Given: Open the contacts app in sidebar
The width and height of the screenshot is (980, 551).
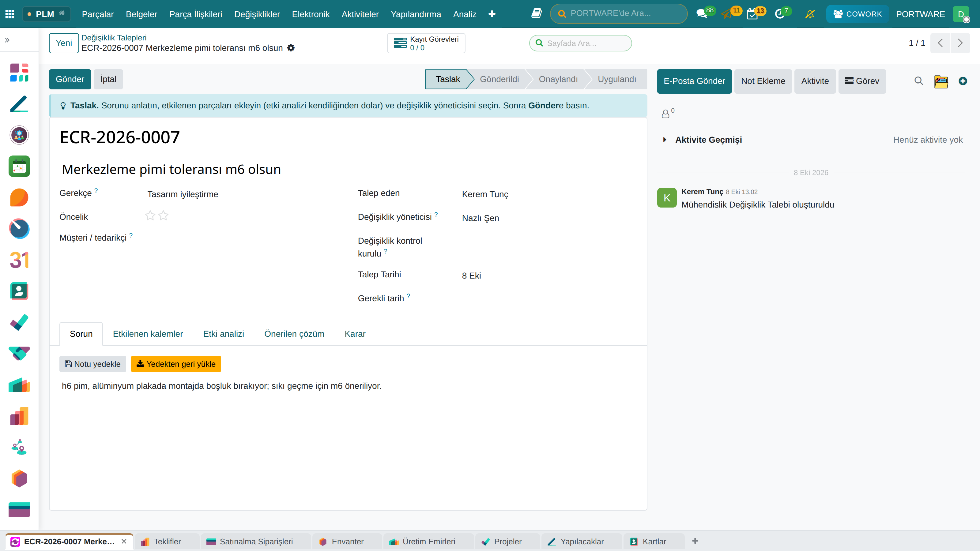Looking at the screenshot, I should 19,291.
